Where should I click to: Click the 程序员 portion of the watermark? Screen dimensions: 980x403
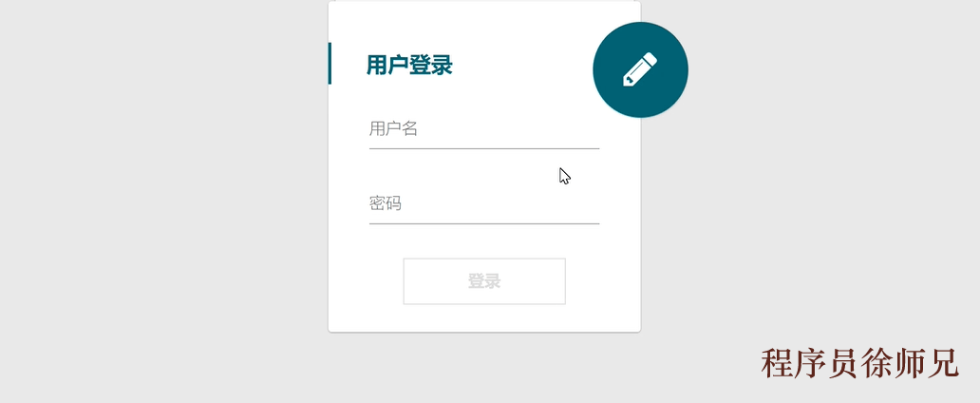tap(810, 363)
